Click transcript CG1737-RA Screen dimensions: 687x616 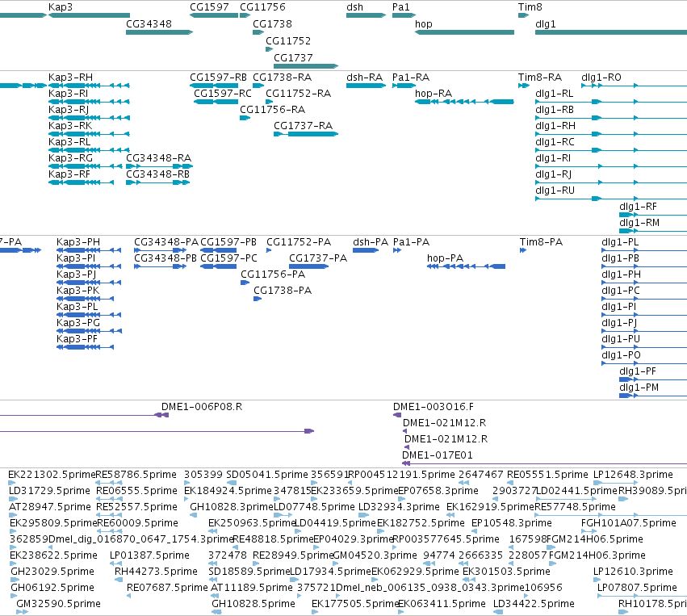click(306, 134)
